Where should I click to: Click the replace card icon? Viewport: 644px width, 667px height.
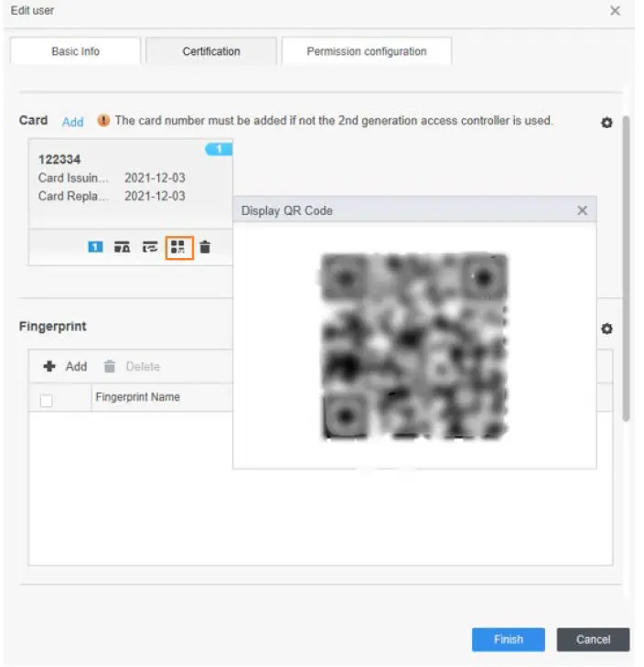click(150, 247)
